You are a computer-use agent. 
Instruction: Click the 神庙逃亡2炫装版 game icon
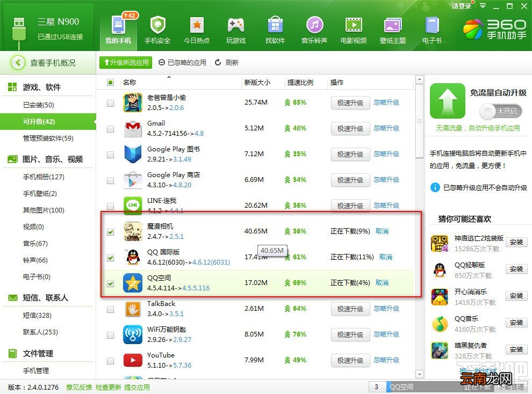click(440, 243)
